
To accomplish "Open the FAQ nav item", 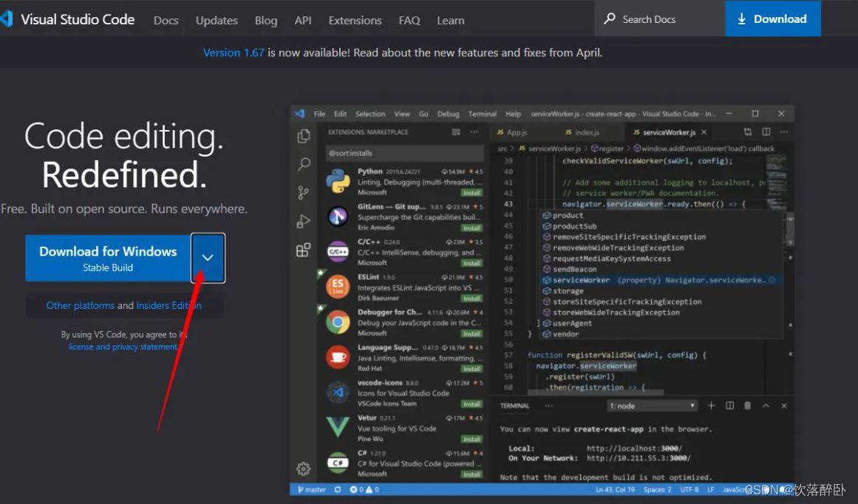I will (x=409, y=20).
